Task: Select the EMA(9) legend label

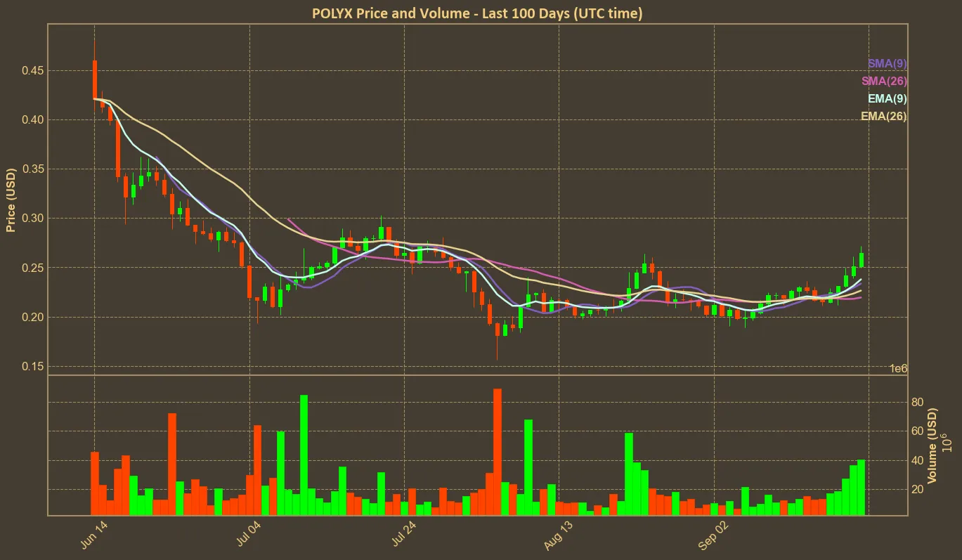Action: pyautogui.click(x=888, y=99)
